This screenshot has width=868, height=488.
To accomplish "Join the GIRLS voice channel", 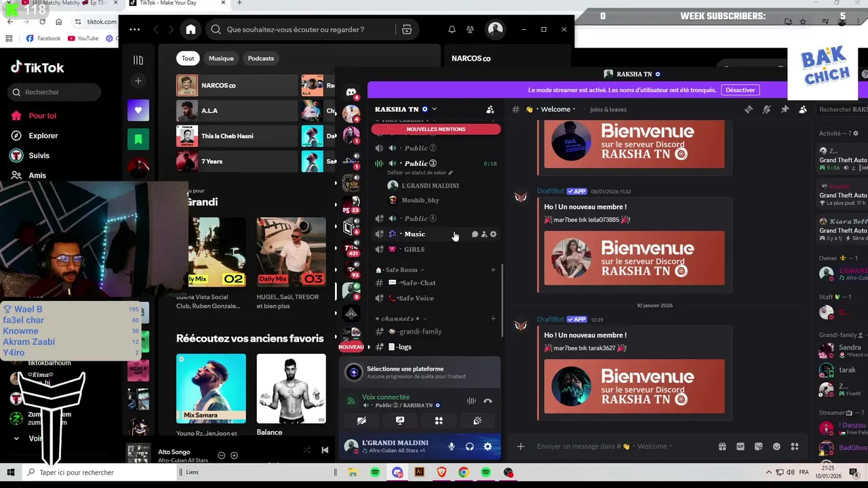I will 414,249.
